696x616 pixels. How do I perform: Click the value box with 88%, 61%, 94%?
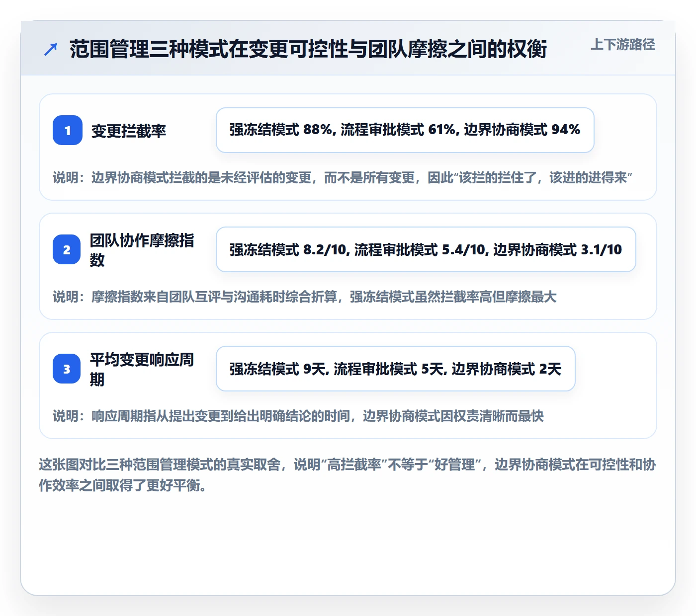pos(405,130)
